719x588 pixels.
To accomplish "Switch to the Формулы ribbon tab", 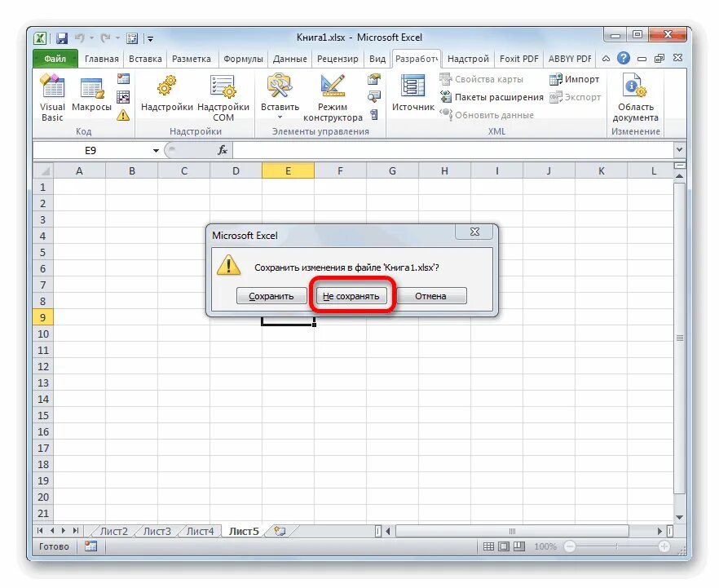I will click(x=243, y=59).
